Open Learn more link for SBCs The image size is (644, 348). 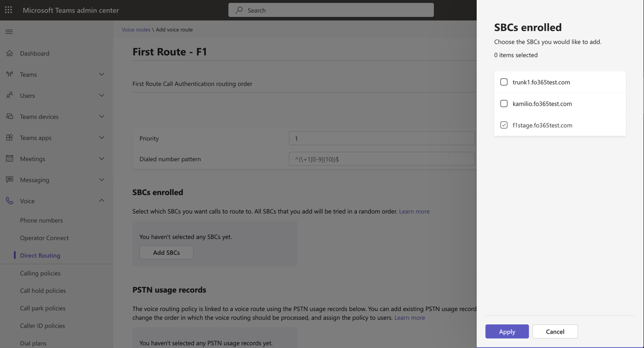click(x=414, y=211)
